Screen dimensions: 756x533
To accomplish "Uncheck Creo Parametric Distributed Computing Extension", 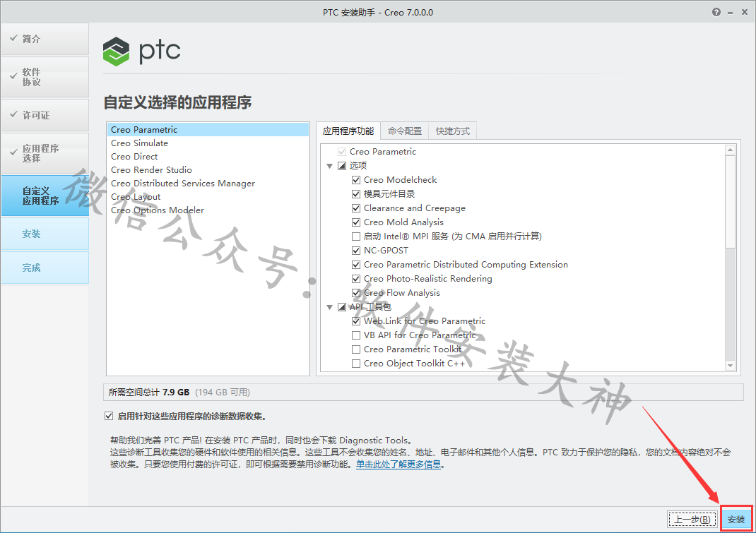I will (356, 265).
